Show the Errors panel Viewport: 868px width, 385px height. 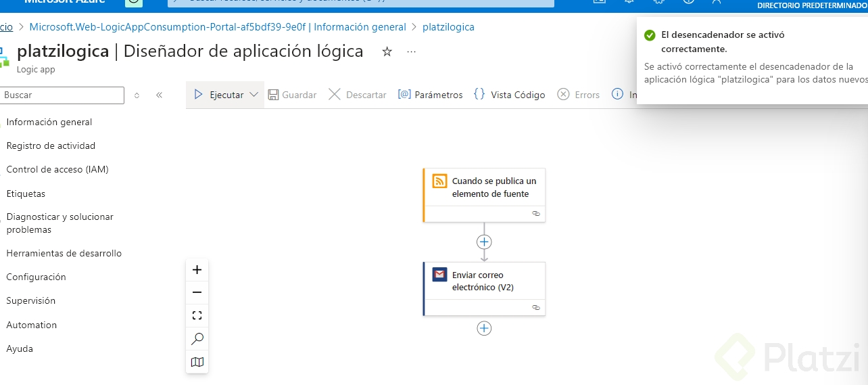578,95
